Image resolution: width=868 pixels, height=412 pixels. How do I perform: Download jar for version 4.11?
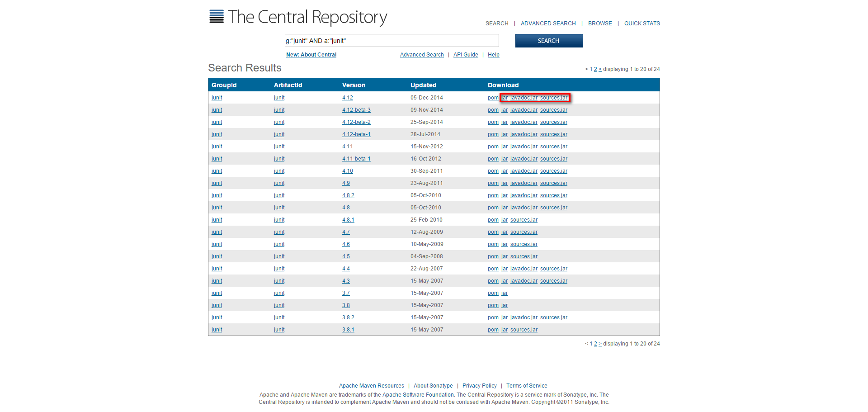click(x=505, y=147)
